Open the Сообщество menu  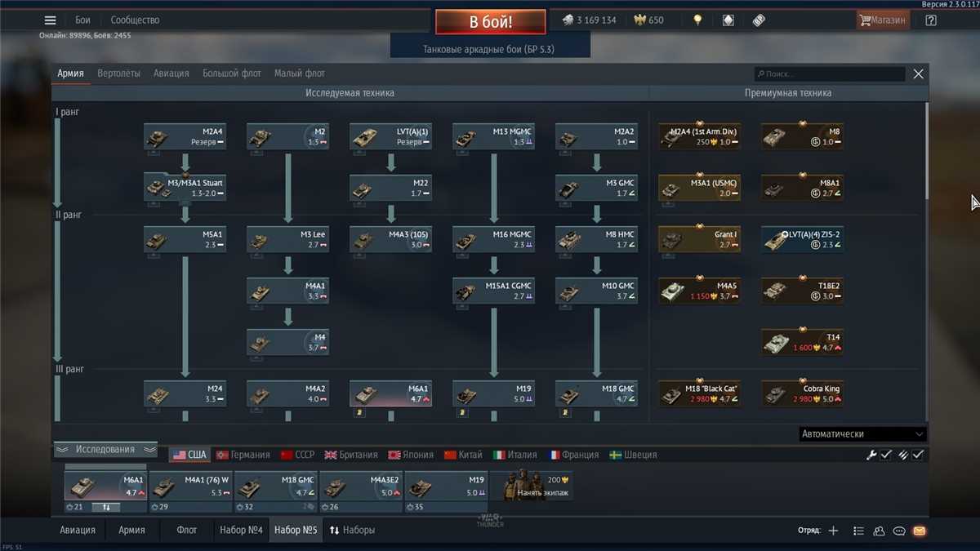click(135, 20)
